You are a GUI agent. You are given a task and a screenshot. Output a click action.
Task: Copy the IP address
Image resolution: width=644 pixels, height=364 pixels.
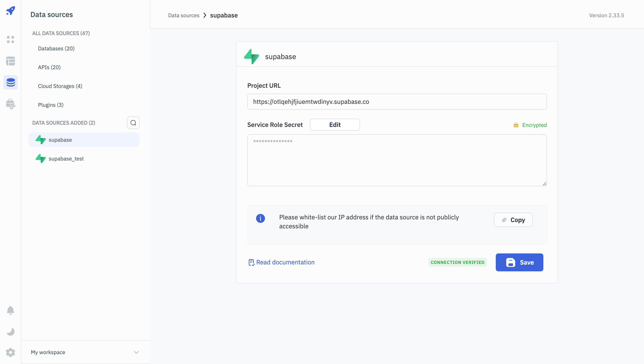513,220
